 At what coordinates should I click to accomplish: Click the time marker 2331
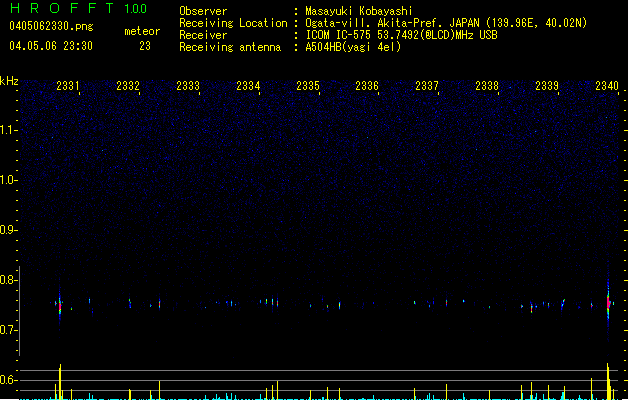tap(68, 86)
